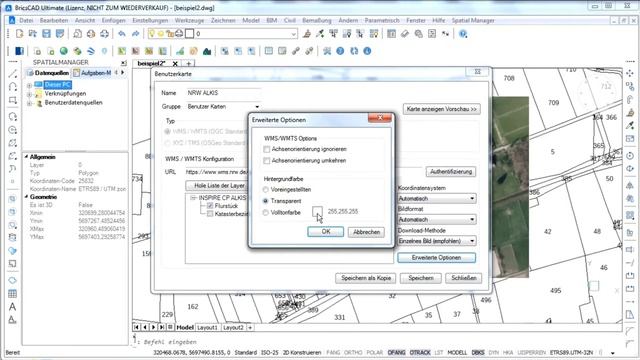Open the layer selection combo box arrow
Image resolution: width=640 pixels, height=360 pixels.
pos(293,34)
